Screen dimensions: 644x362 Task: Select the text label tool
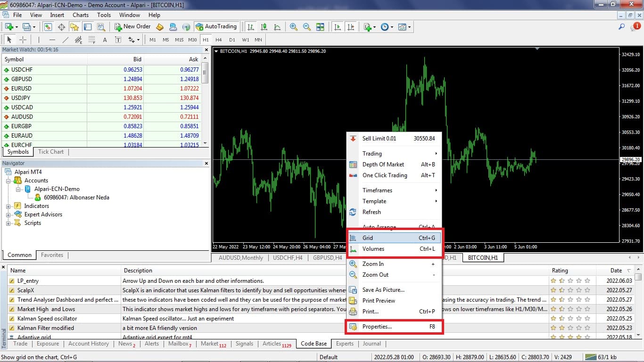[x=118, y=40]
